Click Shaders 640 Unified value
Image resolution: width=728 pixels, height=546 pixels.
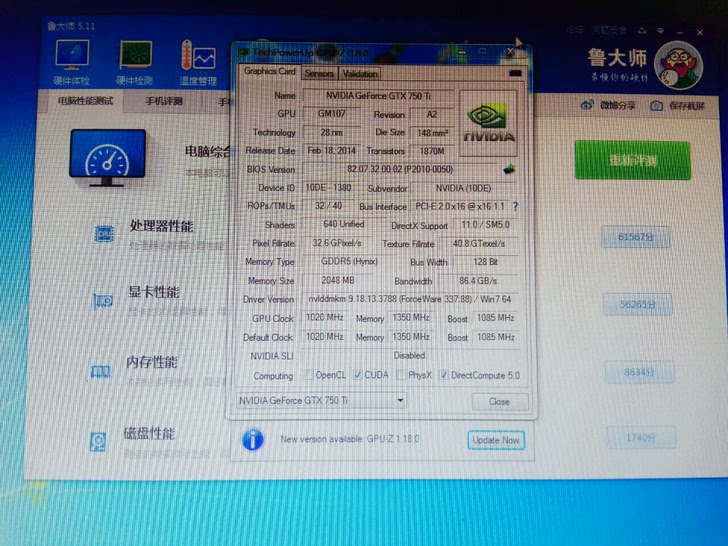(x=344, y=224)
